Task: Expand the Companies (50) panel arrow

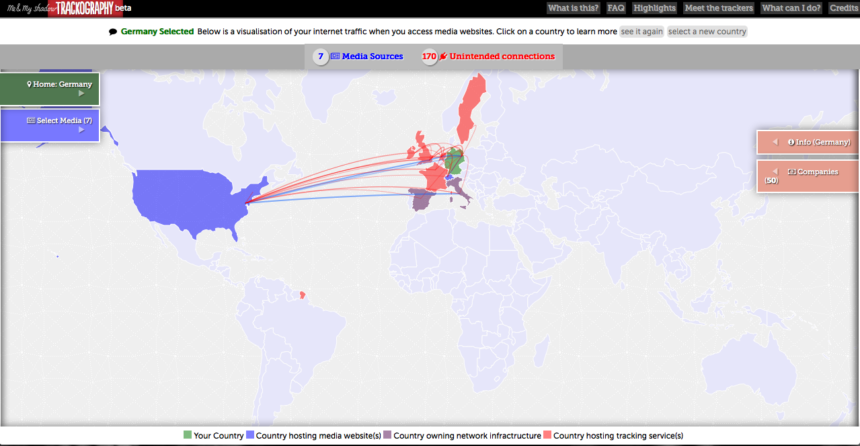Action: click(774, 172)
